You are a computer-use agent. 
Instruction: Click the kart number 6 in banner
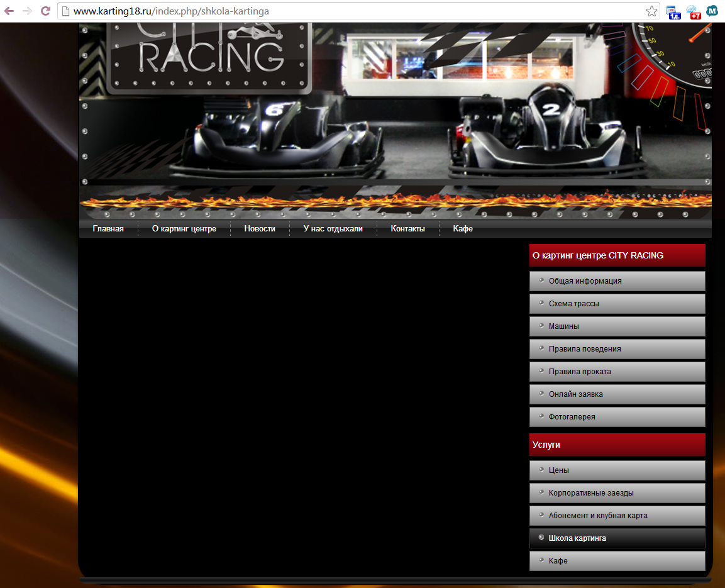click(275, 110)
